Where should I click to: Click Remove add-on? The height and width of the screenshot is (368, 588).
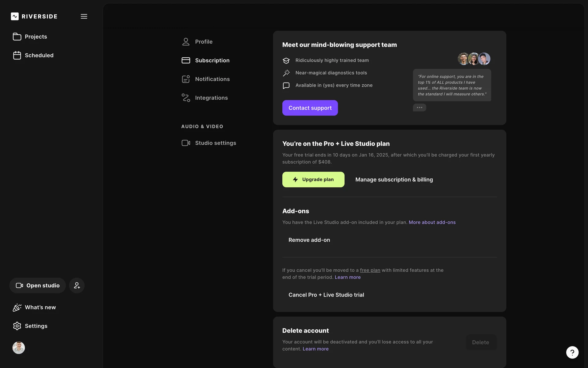(x=309, y=240)
